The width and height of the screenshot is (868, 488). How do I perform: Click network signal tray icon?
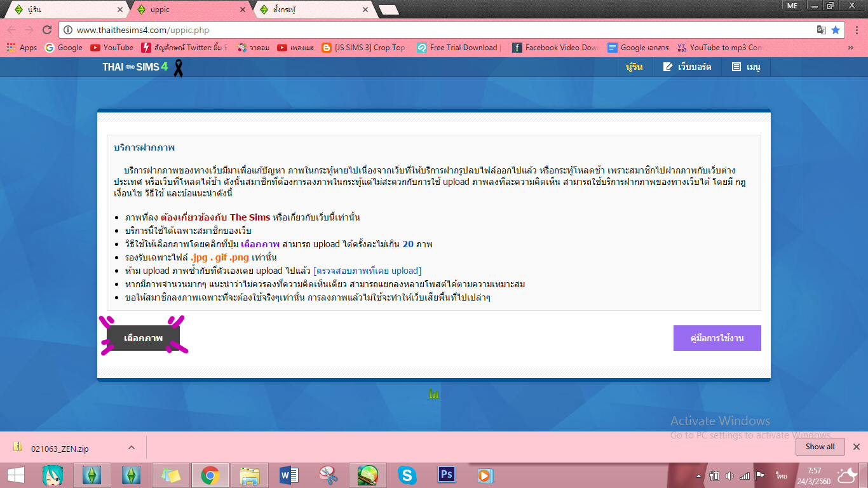[745, 475]
